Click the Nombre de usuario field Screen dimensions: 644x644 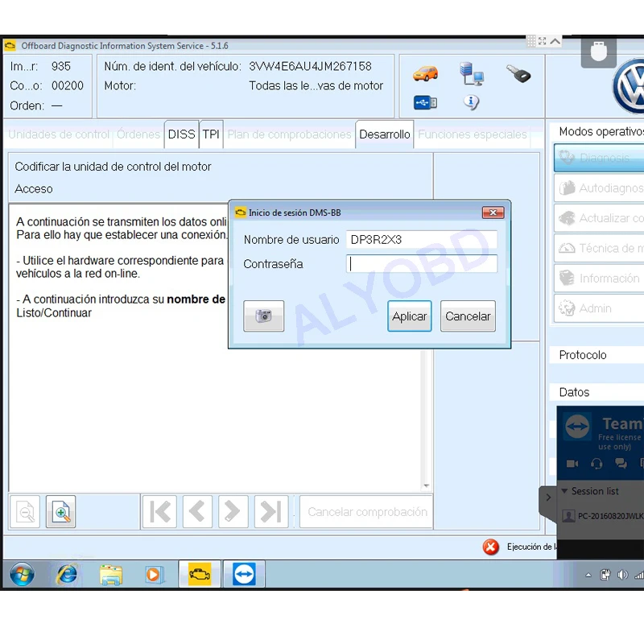422,239
